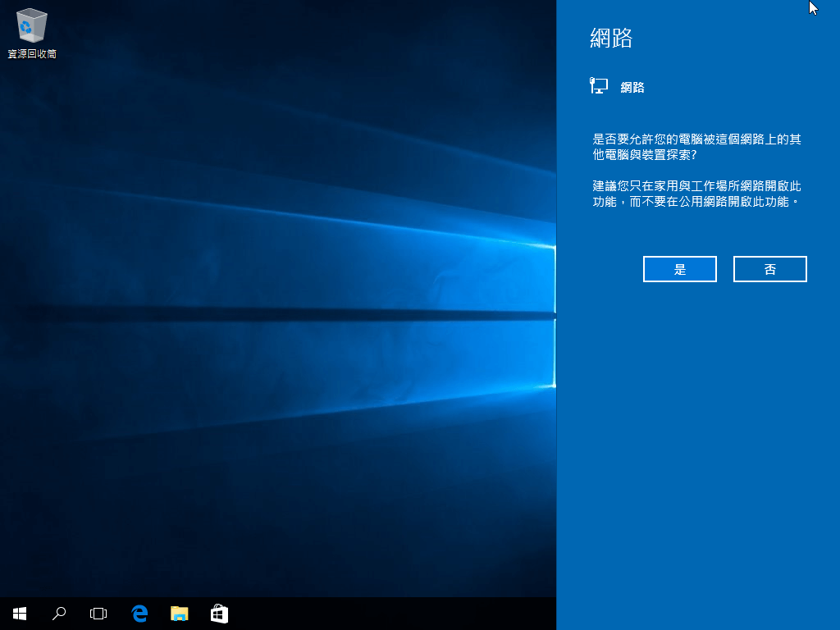
Task: Click an empty area of the taskbar
Action: coord(394,613)
